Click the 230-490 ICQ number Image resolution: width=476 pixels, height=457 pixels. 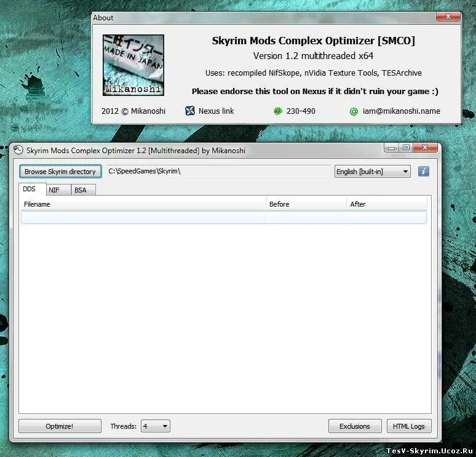tap(301, 111)
